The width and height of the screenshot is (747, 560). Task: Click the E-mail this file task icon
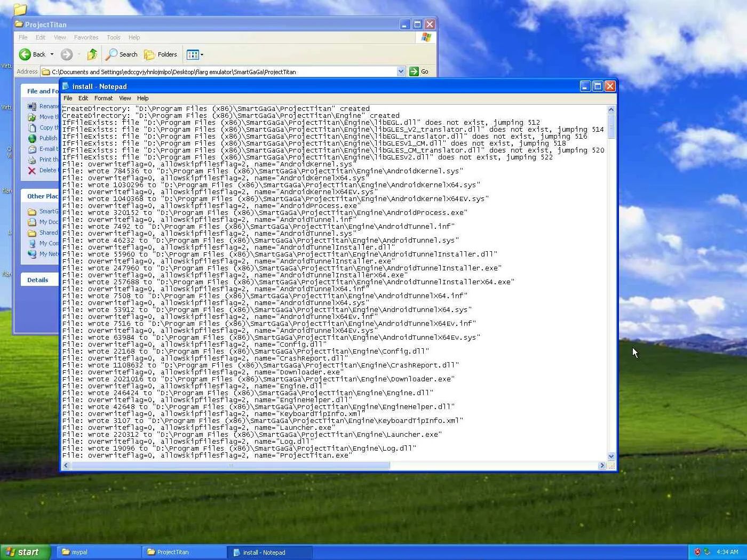click(x=32, y=149)
